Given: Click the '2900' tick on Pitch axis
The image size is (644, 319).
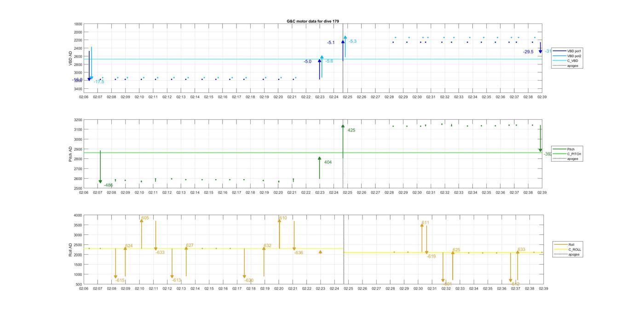Looking at the screenshot, I should 78,150.
